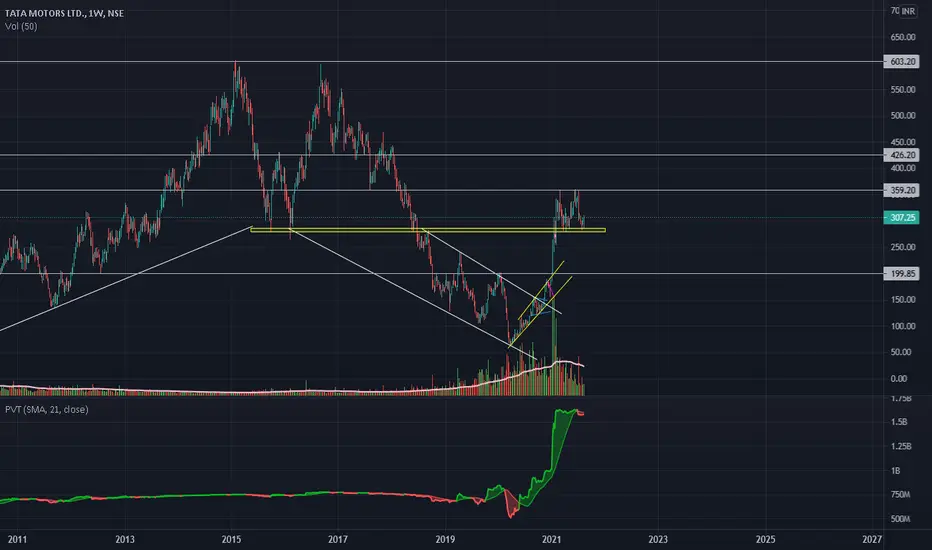Click the 250.00 price axis value

click(x=903, y=247)
